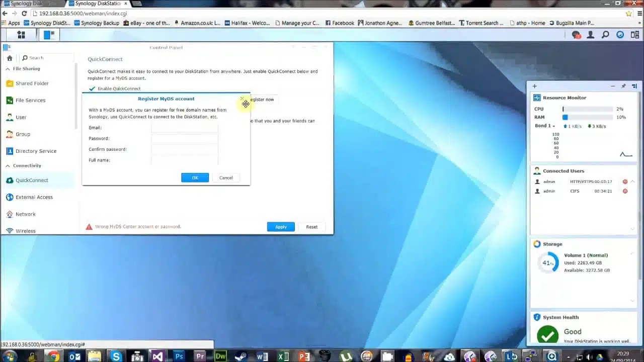Screen dimensions: 644x362
Task: Reset the QuickConnect settings
Action: [x=312, y=227]
